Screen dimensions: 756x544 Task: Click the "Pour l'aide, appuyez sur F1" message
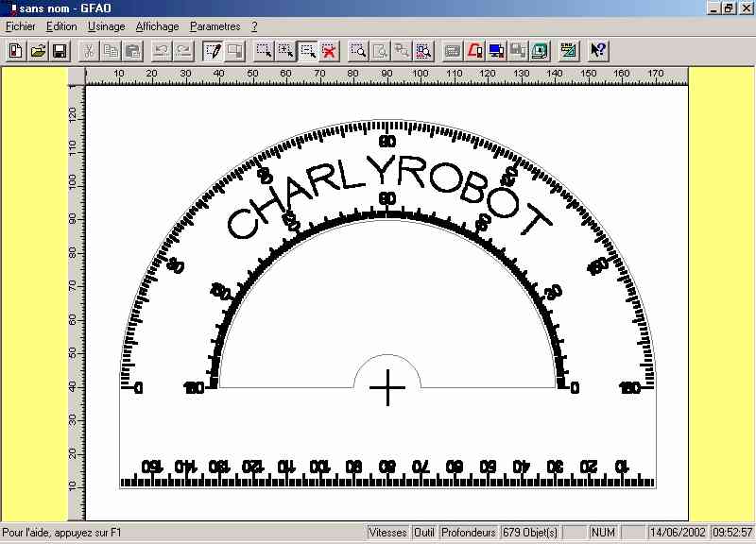click(61, 533)
